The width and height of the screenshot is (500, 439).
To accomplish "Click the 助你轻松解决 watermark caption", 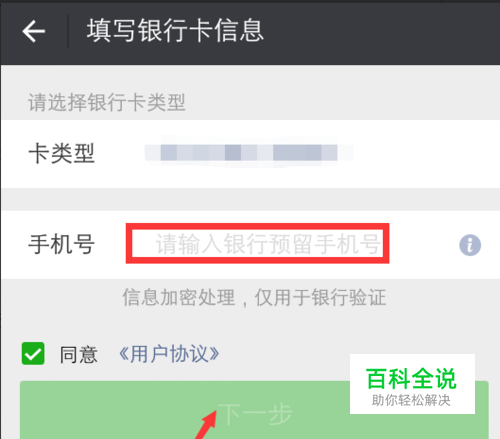I will (x=411, y=400).
